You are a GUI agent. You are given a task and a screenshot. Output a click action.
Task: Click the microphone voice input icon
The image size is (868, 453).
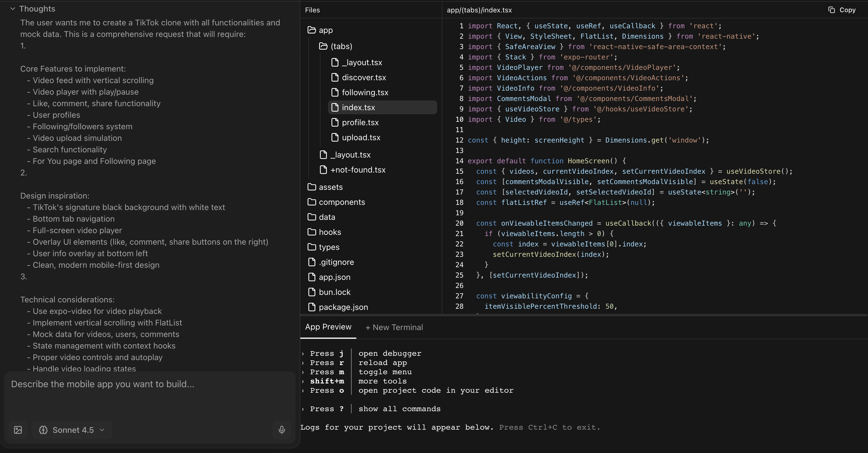(282, 430)
